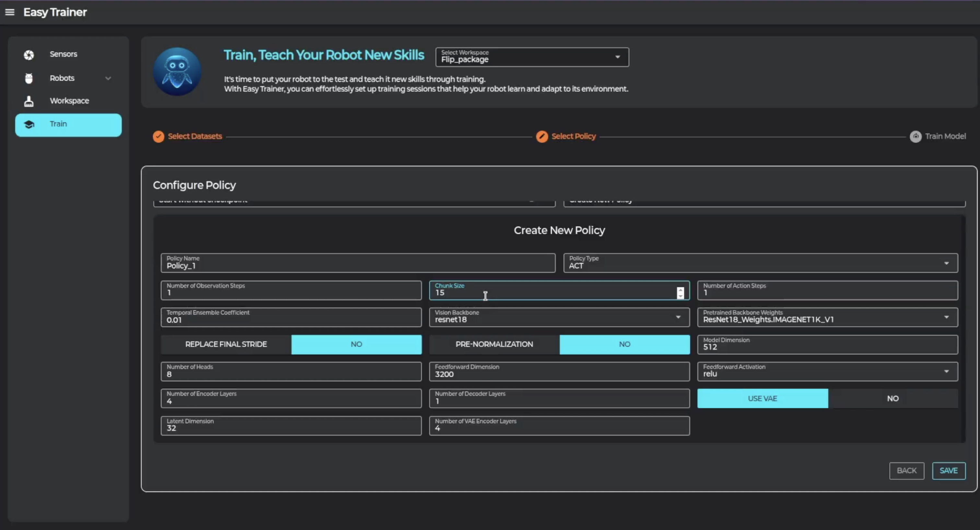Viewport: 980px width, 530px height.
Task: Click the Workspace brush icon
Action: (x=29, y=101)
